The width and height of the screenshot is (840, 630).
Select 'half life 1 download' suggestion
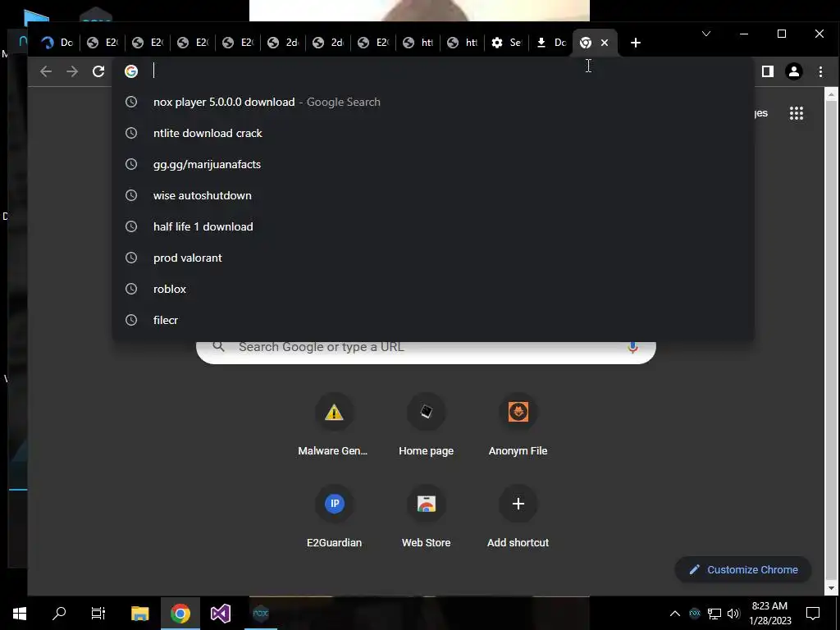pos(433,226)
